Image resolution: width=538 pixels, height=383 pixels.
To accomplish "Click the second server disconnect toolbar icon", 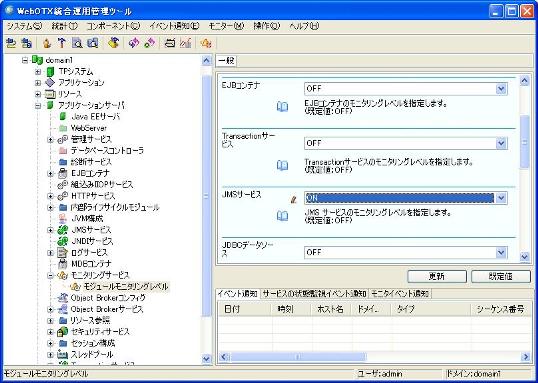I will pyautogui.click(x=26, y=43).
